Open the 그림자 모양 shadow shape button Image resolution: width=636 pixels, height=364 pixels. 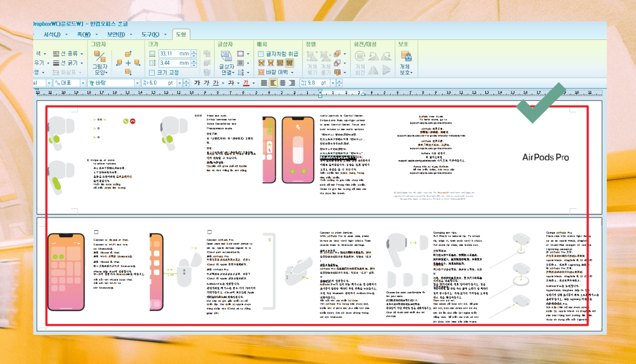click(x=100, y=63)
